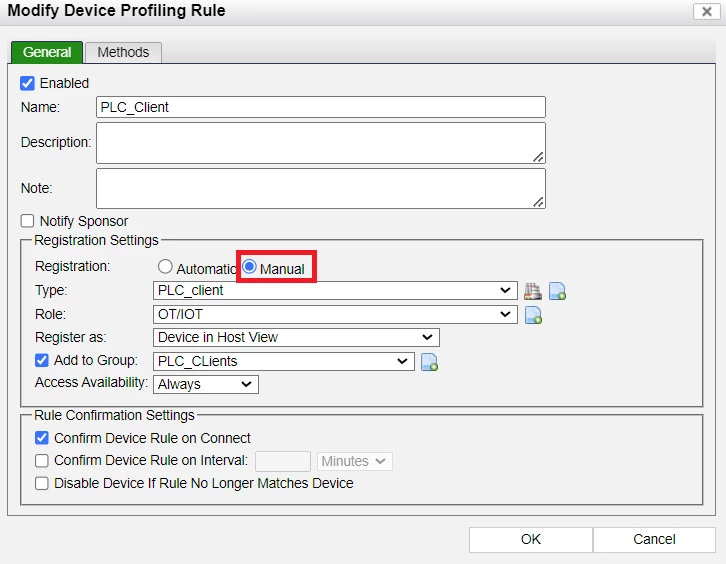Viewport: 726px width, 564px height.
Task: Open the Minutes interval unit dropdown
Action: point(355,461)
